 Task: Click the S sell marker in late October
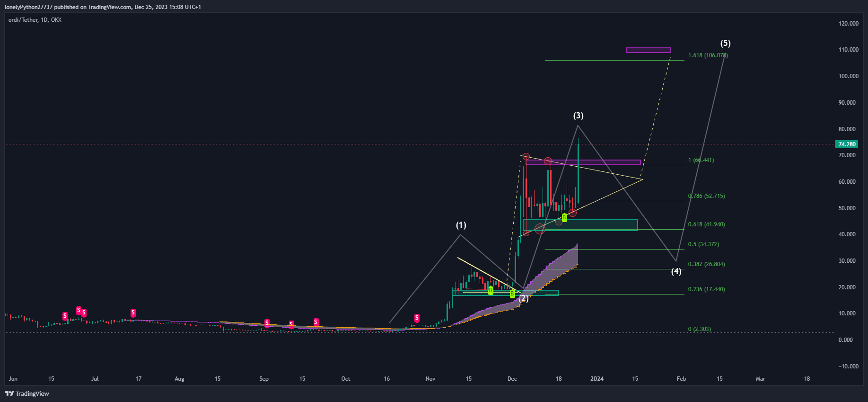tap(417, 318)
